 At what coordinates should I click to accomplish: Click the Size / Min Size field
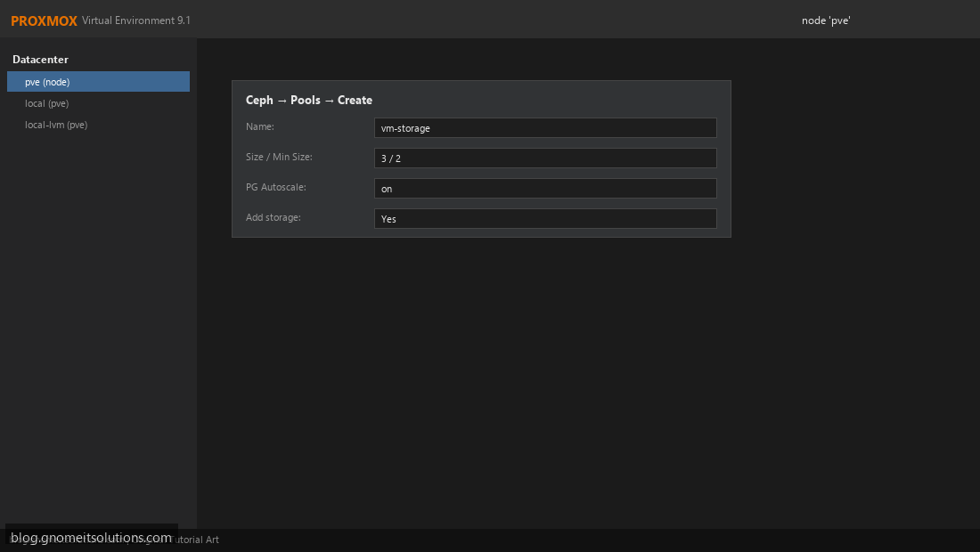pos(545,158)
